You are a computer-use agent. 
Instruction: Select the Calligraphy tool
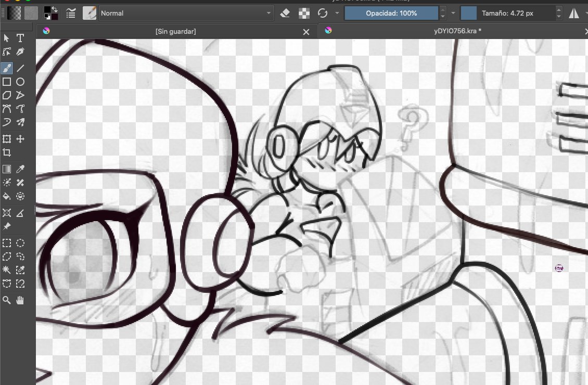(x=20, y=52)
